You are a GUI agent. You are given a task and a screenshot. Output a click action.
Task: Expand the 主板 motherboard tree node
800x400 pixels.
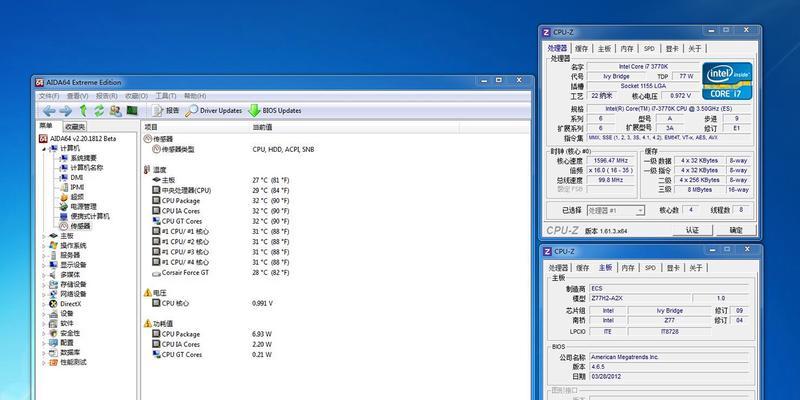pyautogui.click(x=44, y=236)
